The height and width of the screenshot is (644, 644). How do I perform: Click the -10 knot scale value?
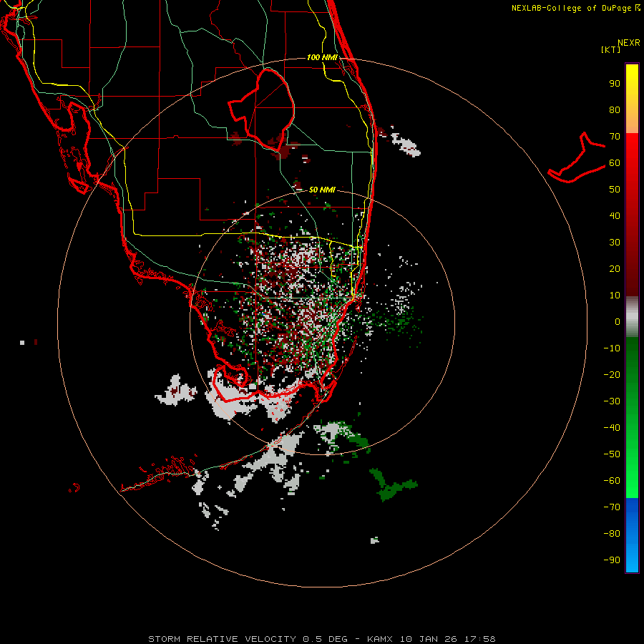[x=612, y=348]
